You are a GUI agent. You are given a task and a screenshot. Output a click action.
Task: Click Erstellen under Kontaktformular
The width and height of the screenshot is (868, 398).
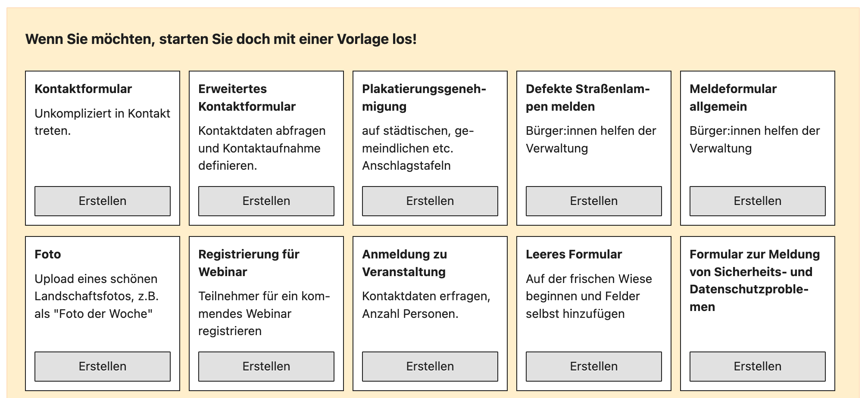click(x=103, y=201)
